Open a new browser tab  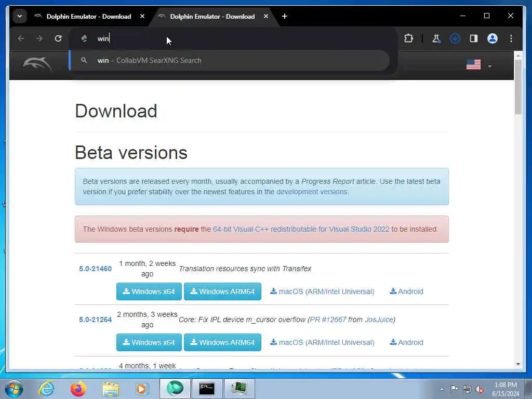point(285,16)
